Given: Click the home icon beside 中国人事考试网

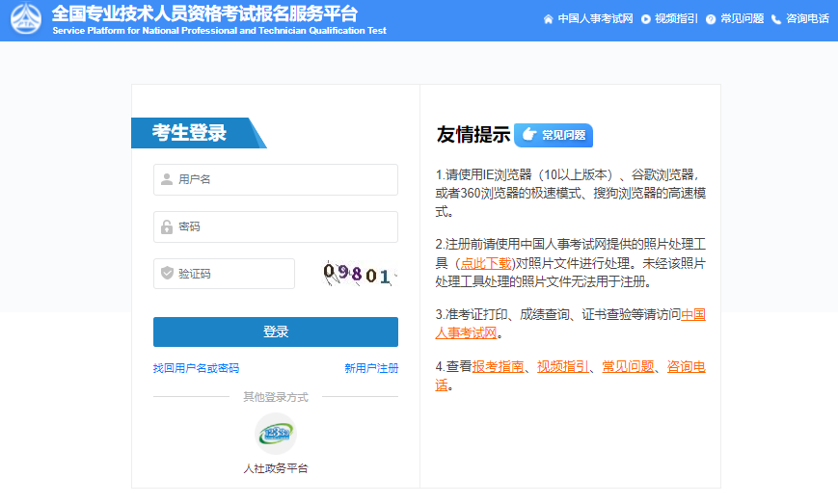Looking at the screenshot, I should point(549,19).
